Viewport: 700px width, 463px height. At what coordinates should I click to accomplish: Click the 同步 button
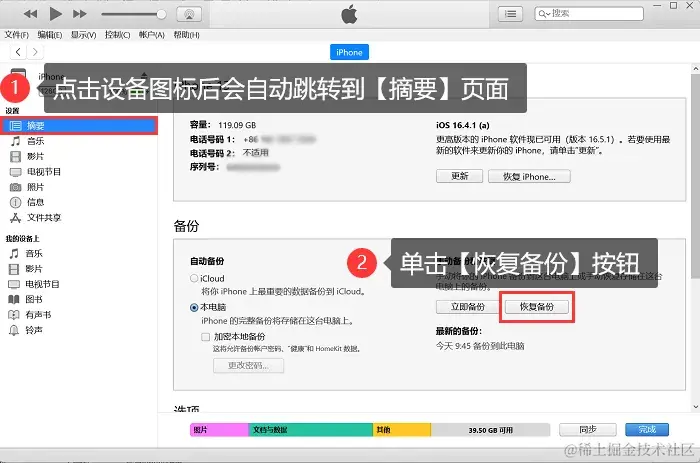coord(588,430)
